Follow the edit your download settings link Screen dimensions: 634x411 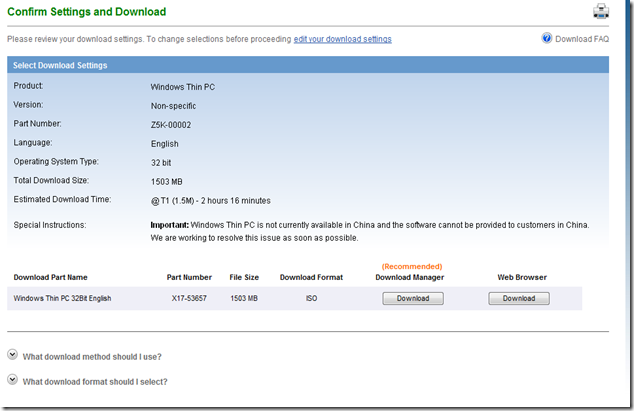[342, 39]
